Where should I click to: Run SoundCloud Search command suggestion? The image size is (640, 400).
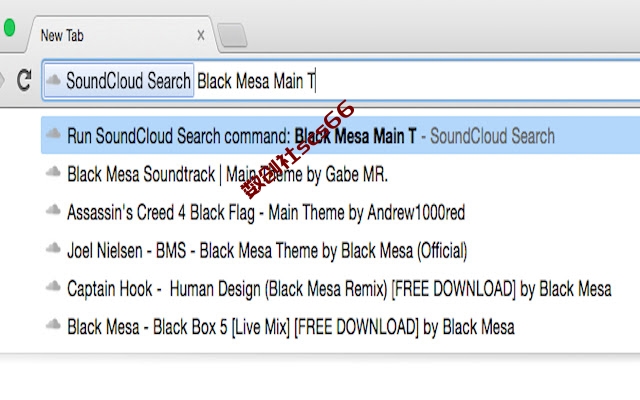340,136
